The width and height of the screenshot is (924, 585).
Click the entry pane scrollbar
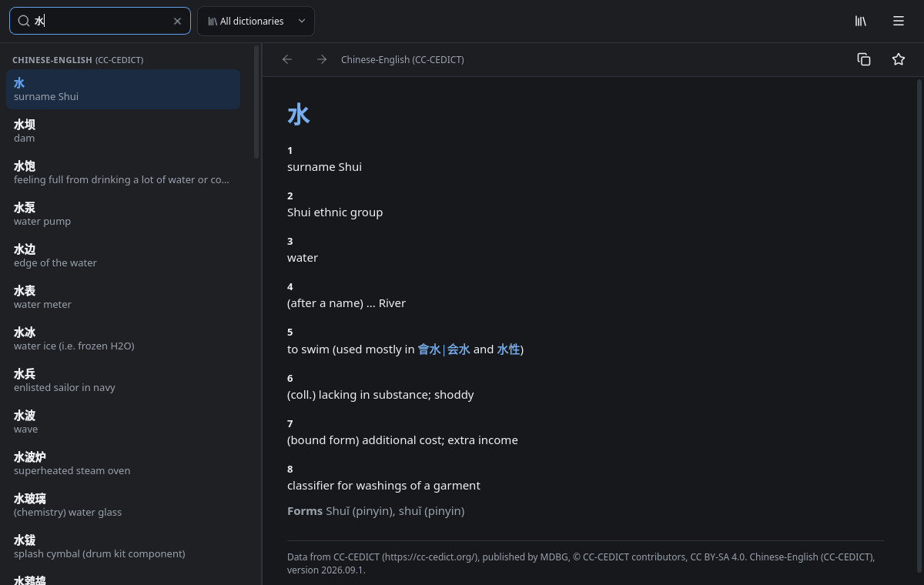point(920,327)
